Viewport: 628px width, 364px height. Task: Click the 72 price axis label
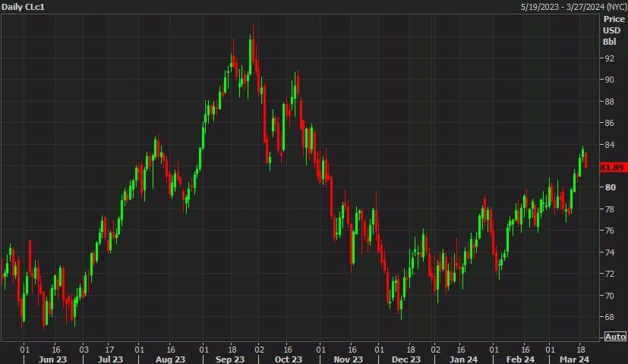(609, 274)
